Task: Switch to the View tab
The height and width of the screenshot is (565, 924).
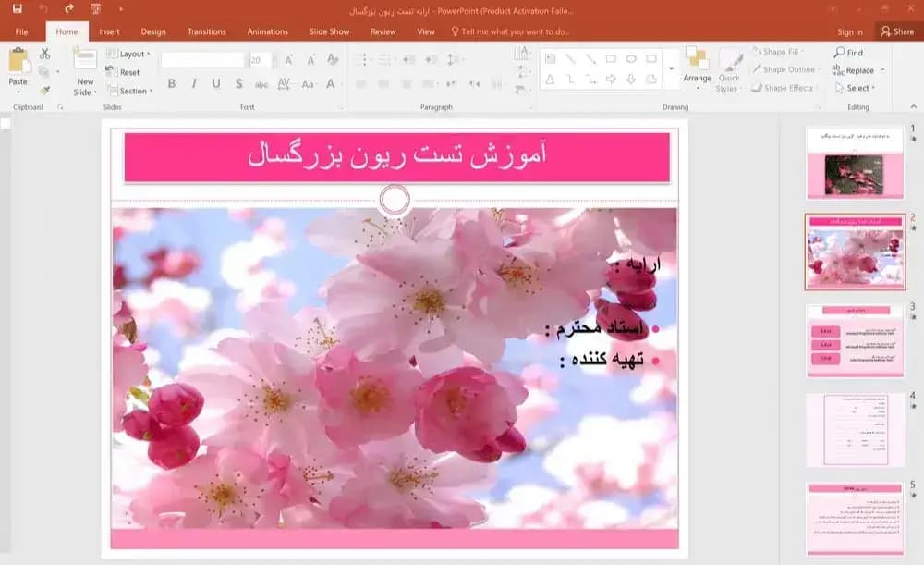Action: click(x=425, y=31)
